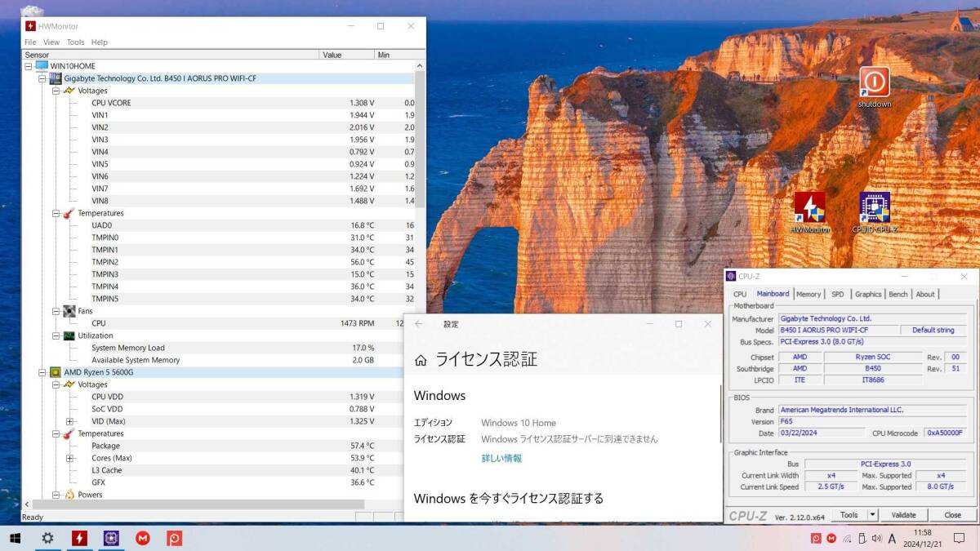Switch to the About tab in CPU-Z
This screenshot has width=980, height=551.
(x=925, y=294)
